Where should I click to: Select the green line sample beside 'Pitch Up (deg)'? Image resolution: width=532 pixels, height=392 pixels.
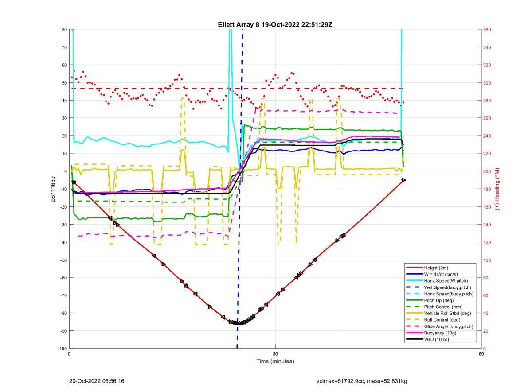414,300
